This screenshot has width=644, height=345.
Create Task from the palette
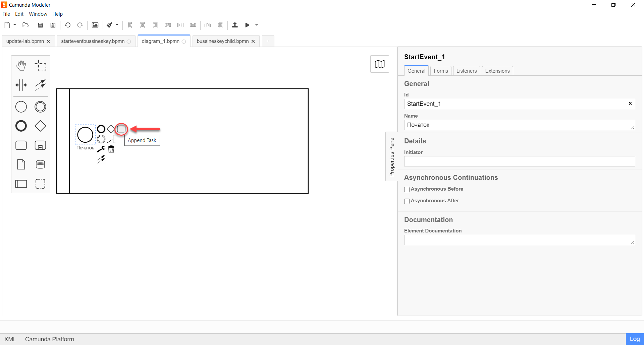[21, 145]
